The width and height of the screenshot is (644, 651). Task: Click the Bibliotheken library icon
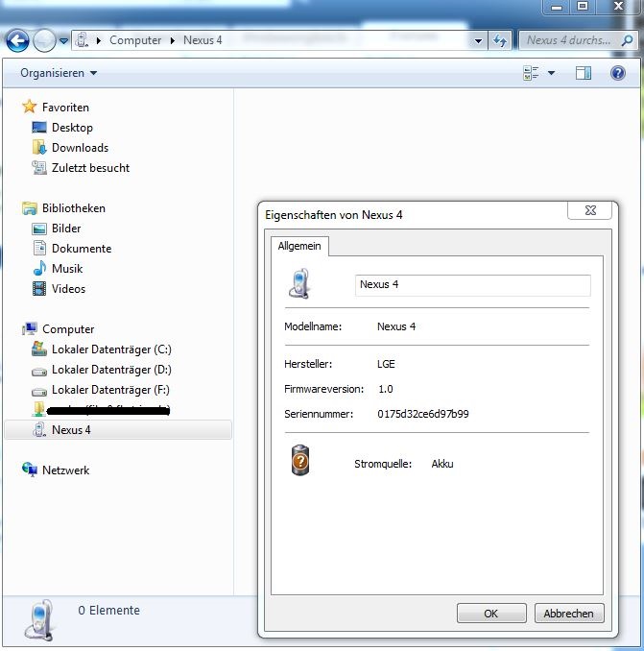click(x=29, y=208)
